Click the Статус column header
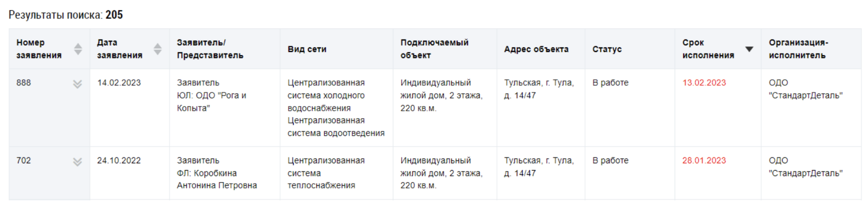The image size is (868, 215). (607, 49)
